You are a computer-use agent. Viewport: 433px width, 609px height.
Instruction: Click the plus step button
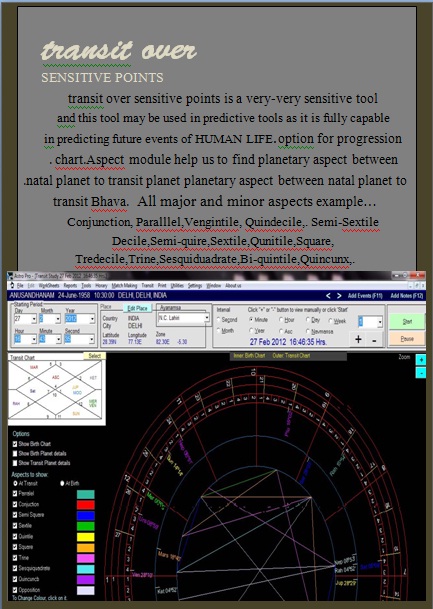click(x=358, y=339)
